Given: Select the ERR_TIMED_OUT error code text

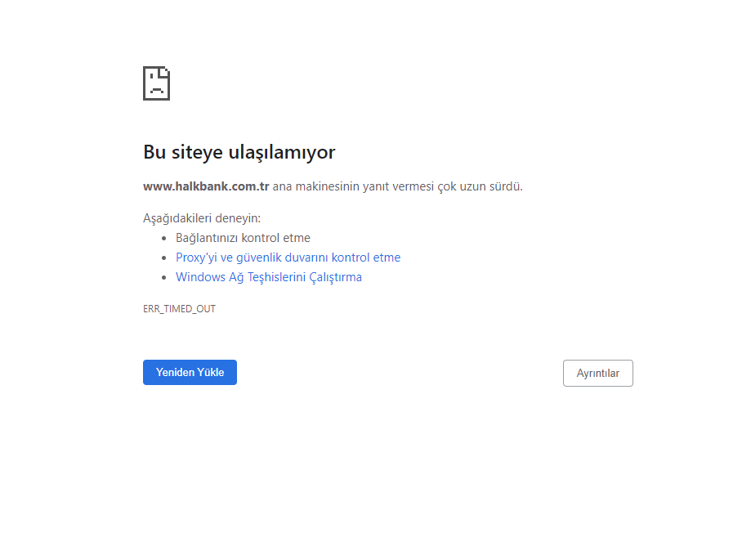Looking at the screenshot, I should 179,309.
